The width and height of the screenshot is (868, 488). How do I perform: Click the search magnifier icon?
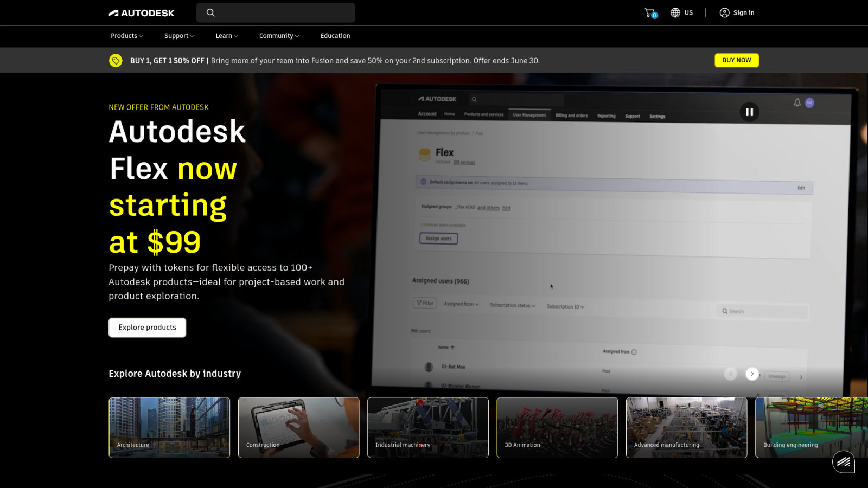click(210, 12)
